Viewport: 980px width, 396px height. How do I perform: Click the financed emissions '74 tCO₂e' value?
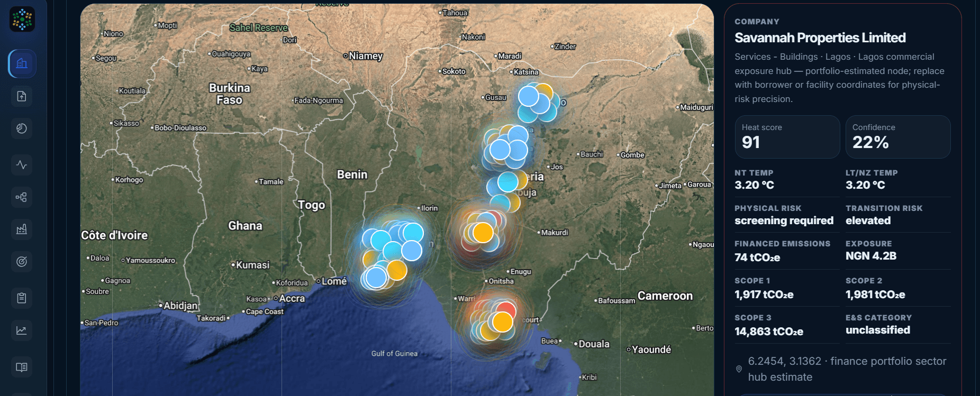point(757,257)
